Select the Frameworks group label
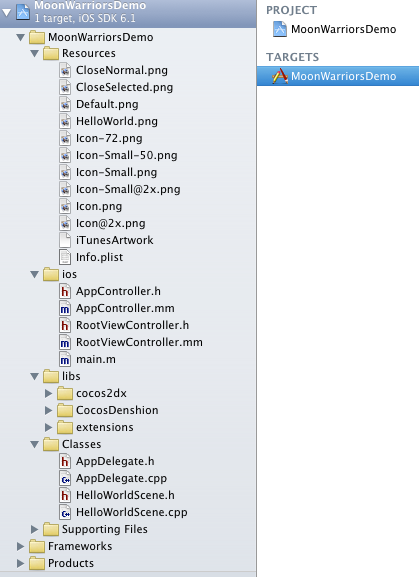Image resolution: width=419 pixels, height=577 pixels. [80, 546]
